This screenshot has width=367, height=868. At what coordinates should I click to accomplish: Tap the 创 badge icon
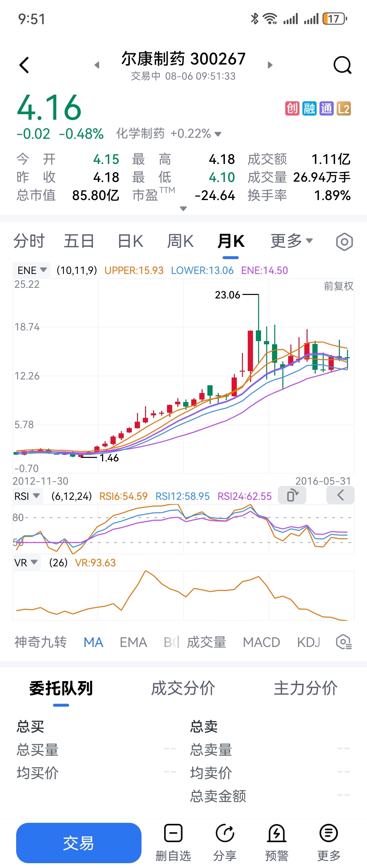(x=292, y=108)
